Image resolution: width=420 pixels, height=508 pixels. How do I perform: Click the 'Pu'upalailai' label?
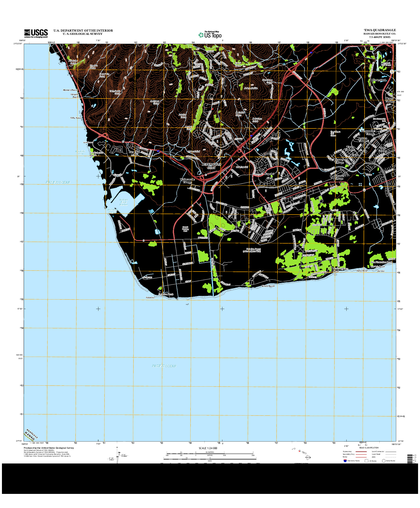point(194,151)
